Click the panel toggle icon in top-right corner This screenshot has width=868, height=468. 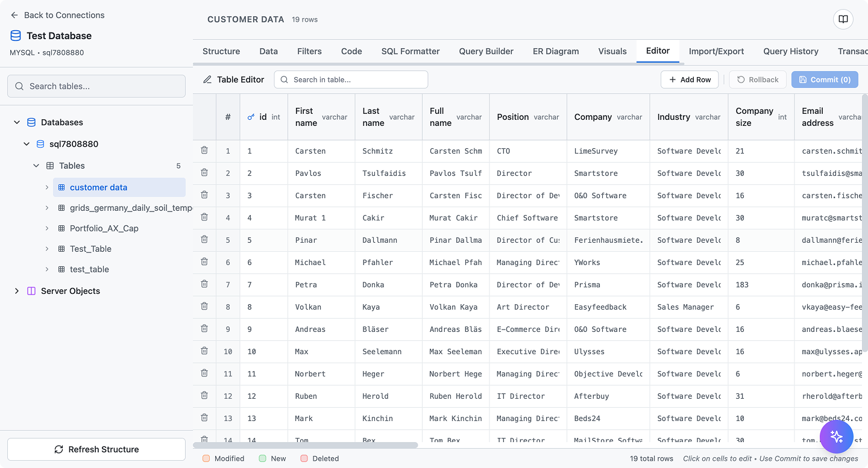click(843, 19)
